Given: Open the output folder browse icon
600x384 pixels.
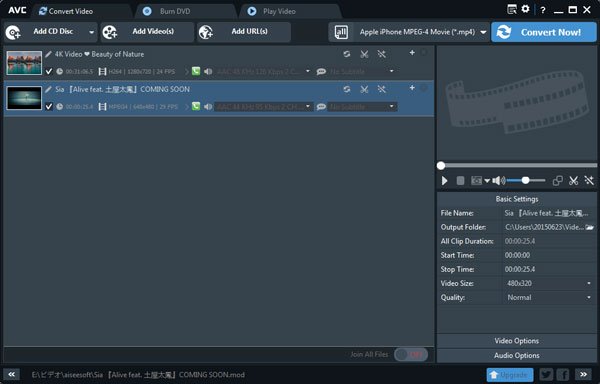Looking at the screenshot, I should pyautogui.click(x=589, y=227).
